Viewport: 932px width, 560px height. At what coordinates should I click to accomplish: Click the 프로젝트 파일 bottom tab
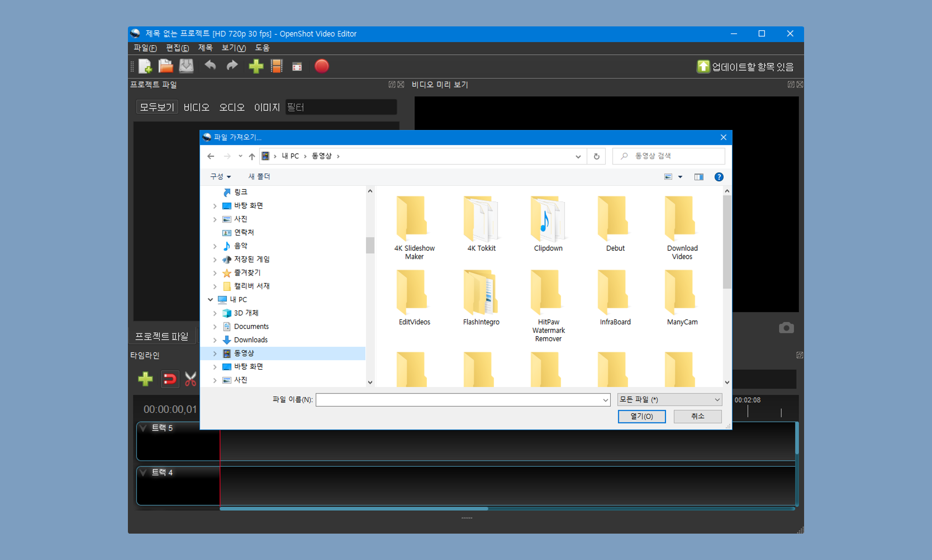pyautogui.click(x=162, y=336)
